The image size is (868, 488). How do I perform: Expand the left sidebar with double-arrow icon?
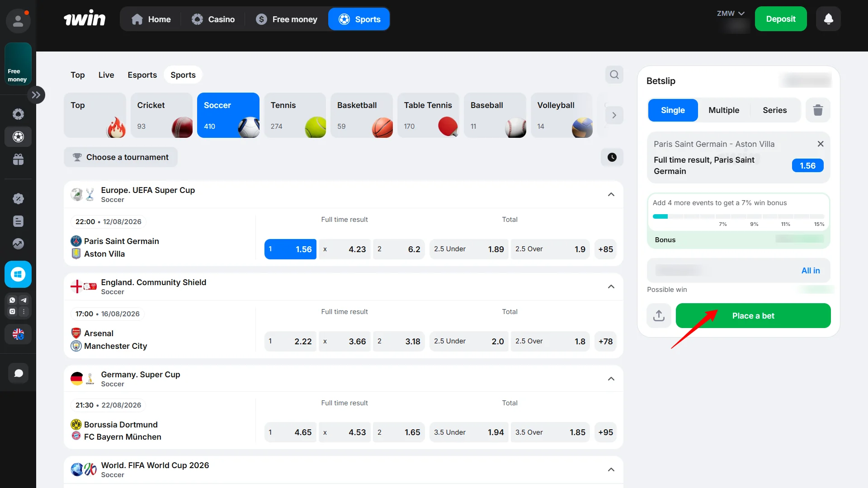[36, 95]
